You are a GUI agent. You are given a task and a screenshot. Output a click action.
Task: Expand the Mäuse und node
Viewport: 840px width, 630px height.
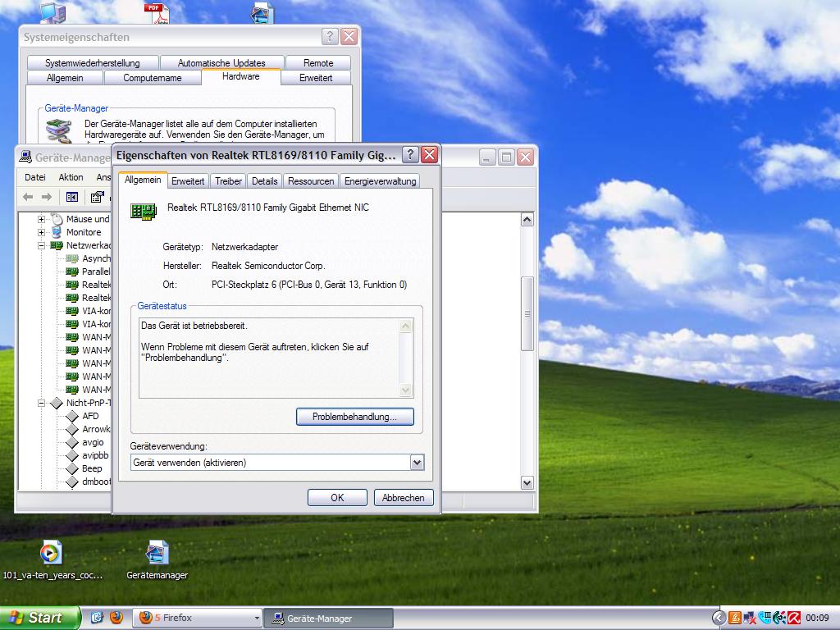[x=41, y=219]
